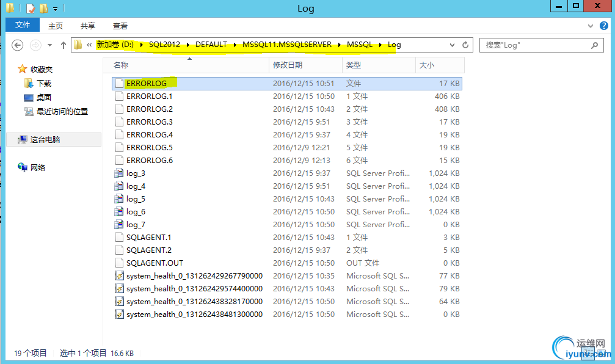Open 最近访问的位置 in navigation pane
Image resolution: width=615 pixels, height=364 pixels.
coord(62,112)
